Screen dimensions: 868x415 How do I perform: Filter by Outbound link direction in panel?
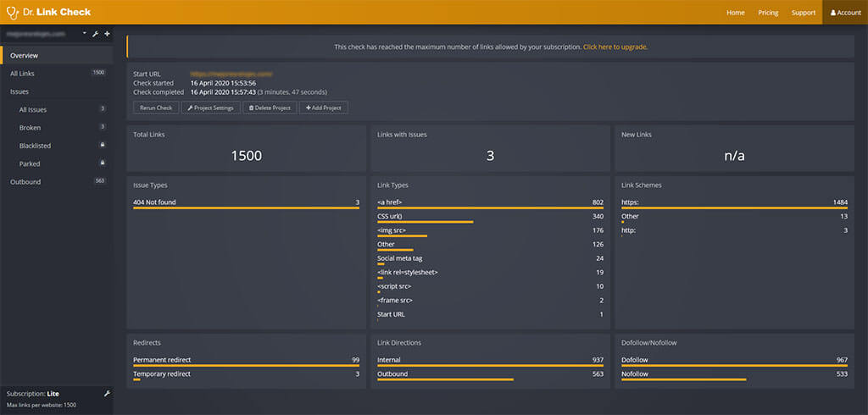(491, 375)
